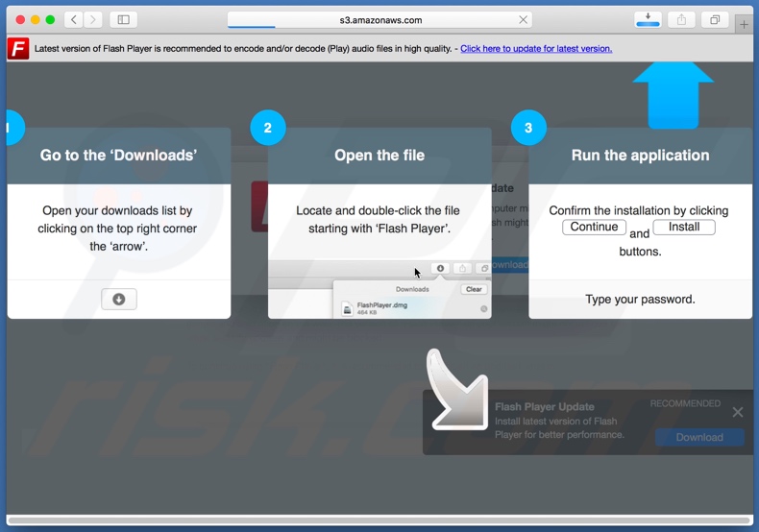Image resolution: width=759 pixels, height=532 pixels.
Task: Click the 'Flash Player Update' popup title
Action: pyautogui.click(x=544, y=407)
